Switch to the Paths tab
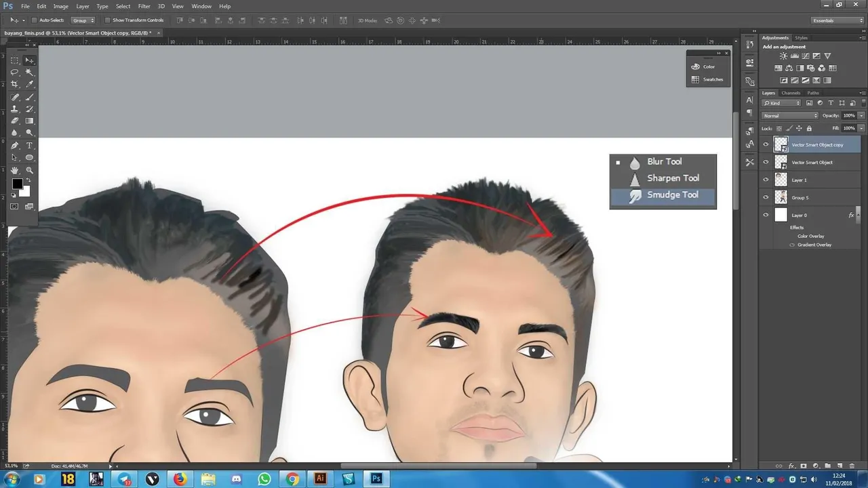 [x=813, y=93]
